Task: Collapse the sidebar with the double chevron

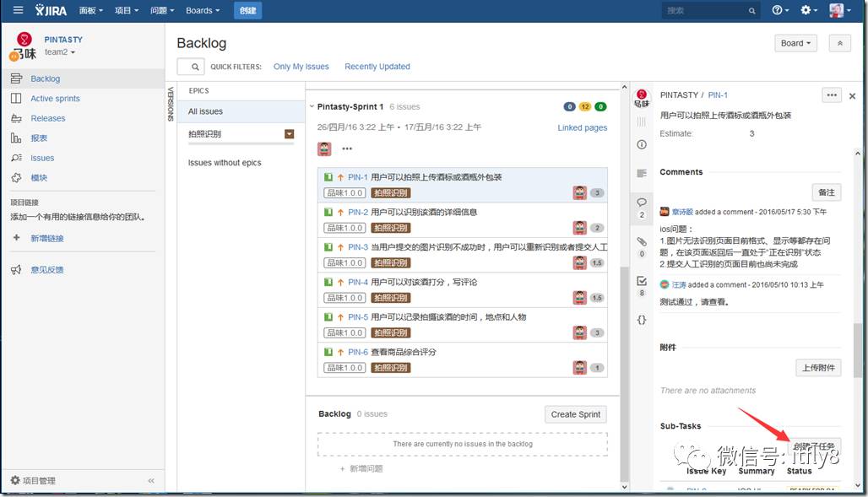Action: click(x=151, y=480)
